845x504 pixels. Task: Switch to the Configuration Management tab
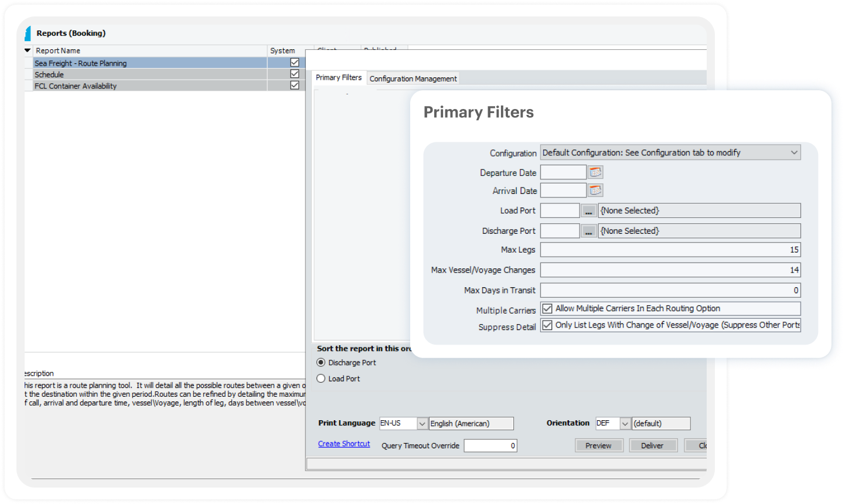(x=413, y=79)
